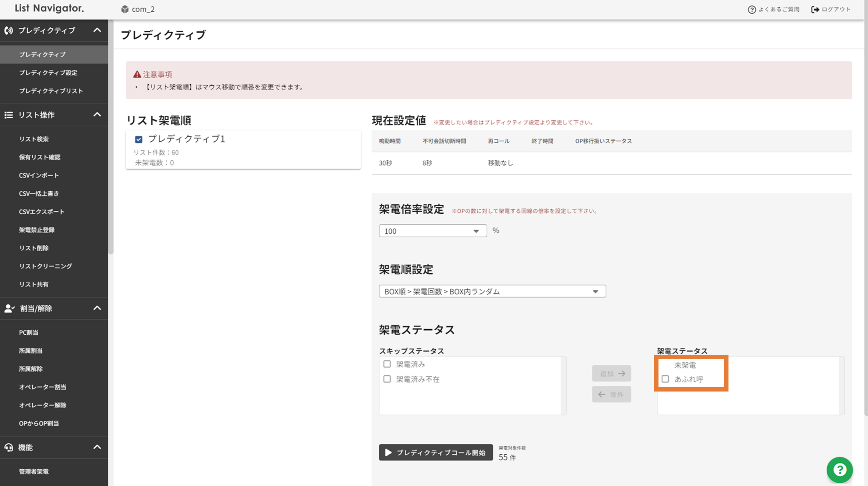Click the com_2 cube icon
Image resolution: width=868 pixels, height=486 pixels.
[x=125, y=9]
